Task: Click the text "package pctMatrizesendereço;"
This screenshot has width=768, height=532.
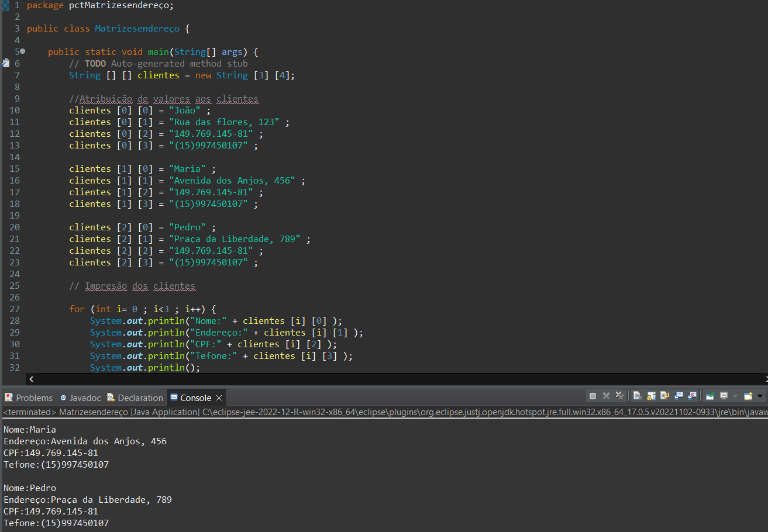Action: click(100, 5)
